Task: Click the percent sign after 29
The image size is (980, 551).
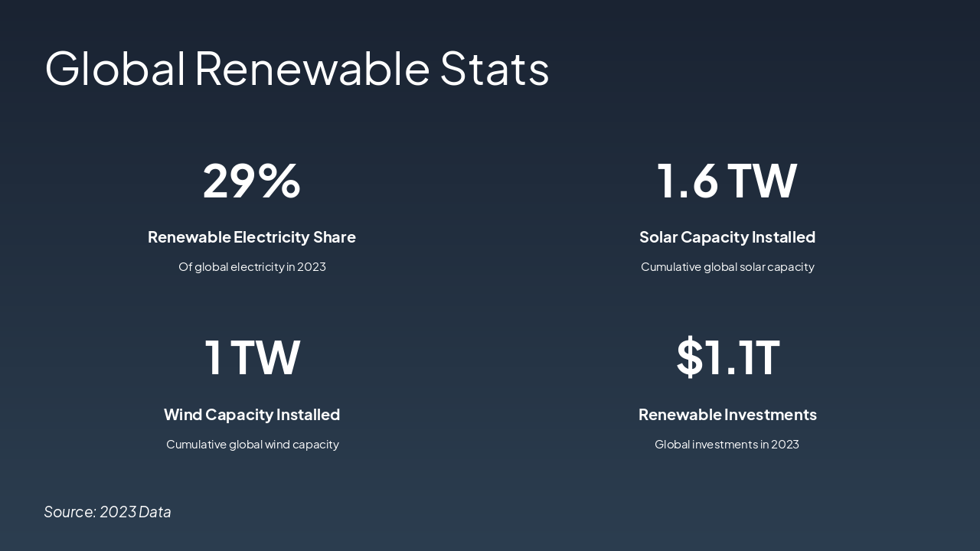Action: coord(279,181)
